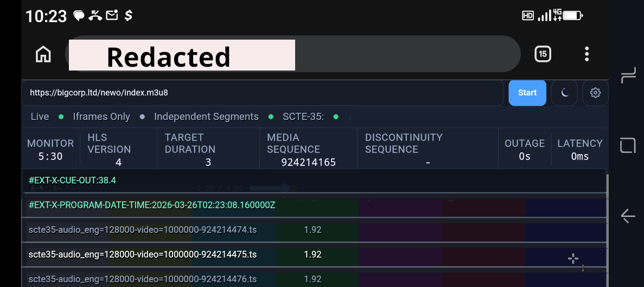The image size is (644, 287).
Task: Open the browser three-dot overflow menu
Action: click(x=586, y=54)
